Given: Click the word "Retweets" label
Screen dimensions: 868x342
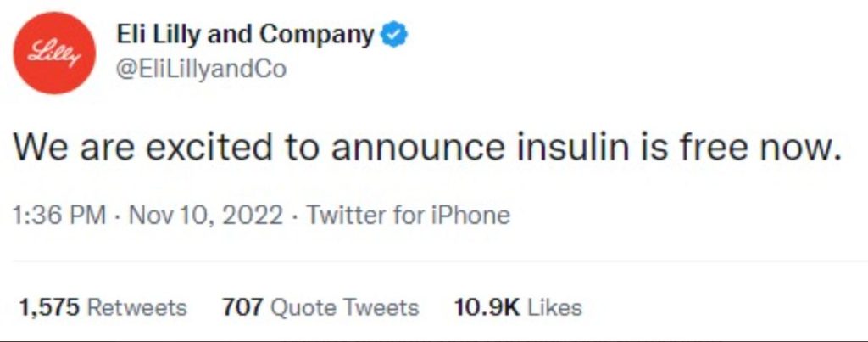Looking at the screenshot, I should pyautogui.click(x=136, y=306).
